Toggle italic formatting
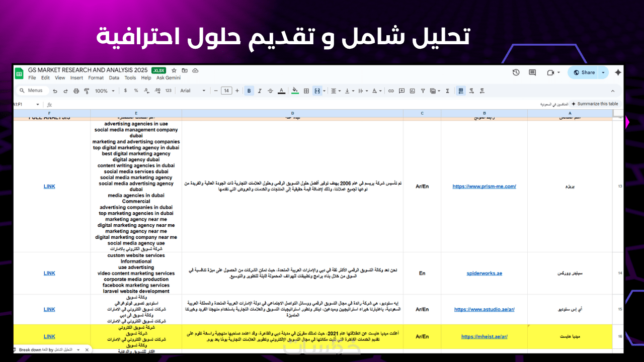 click(x=260, y=91)
